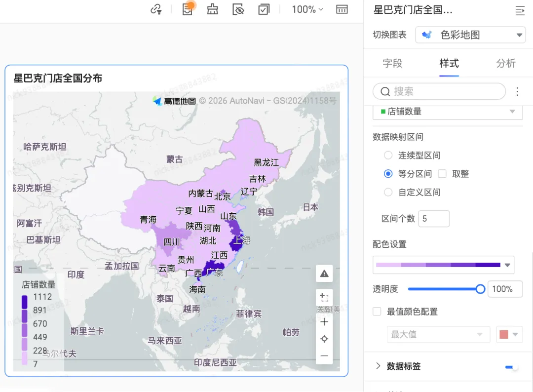Expand the 数据标签 section

coord(378,366)
